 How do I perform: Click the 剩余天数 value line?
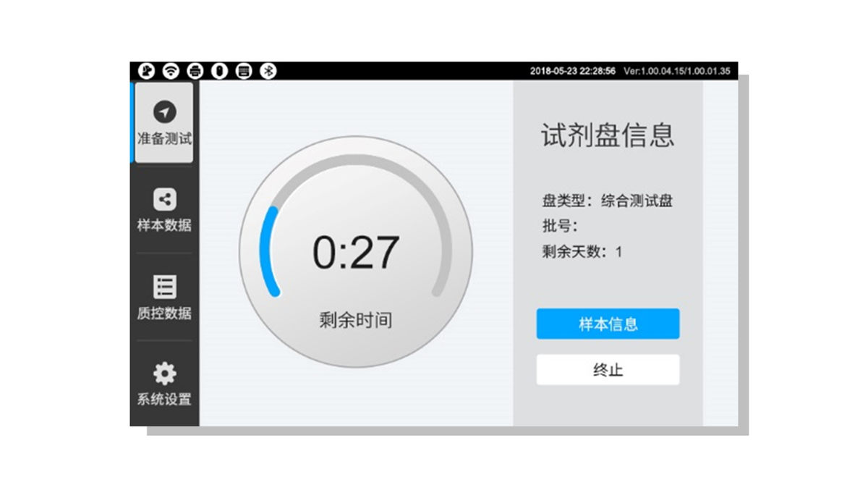coord(582,252)
